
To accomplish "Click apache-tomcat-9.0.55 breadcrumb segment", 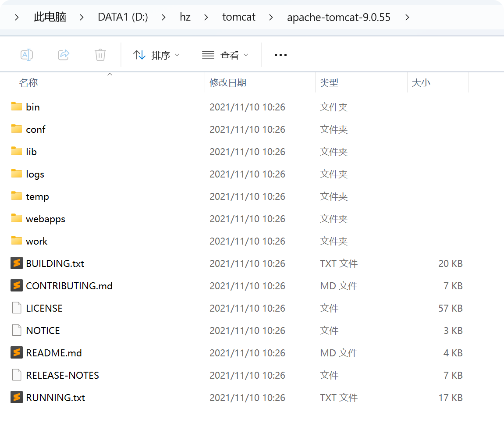I will pos(339,17).
